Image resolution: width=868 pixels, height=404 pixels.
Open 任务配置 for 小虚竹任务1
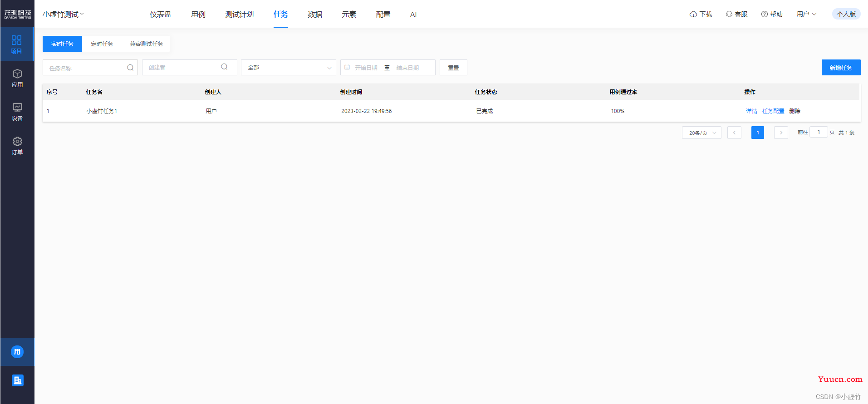click(773, 111)
